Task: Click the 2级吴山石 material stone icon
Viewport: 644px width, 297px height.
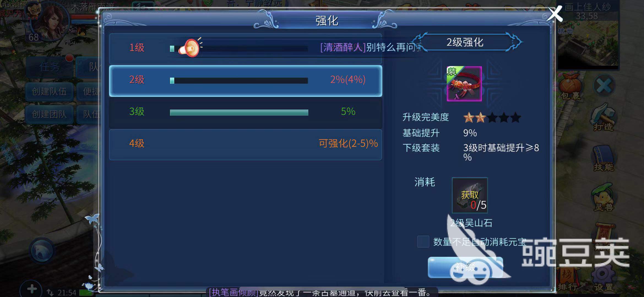Action: coord(470,195)
